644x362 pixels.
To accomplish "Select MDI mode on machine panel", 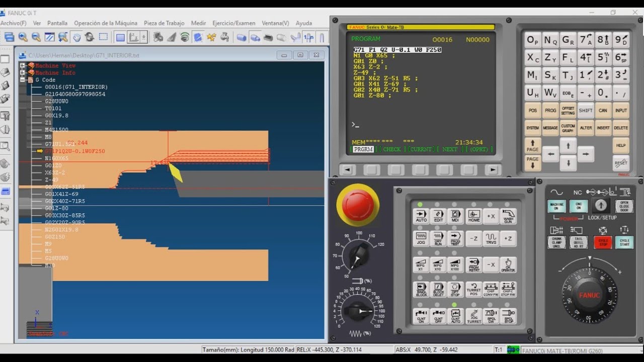I will click(x=455, y=216).
